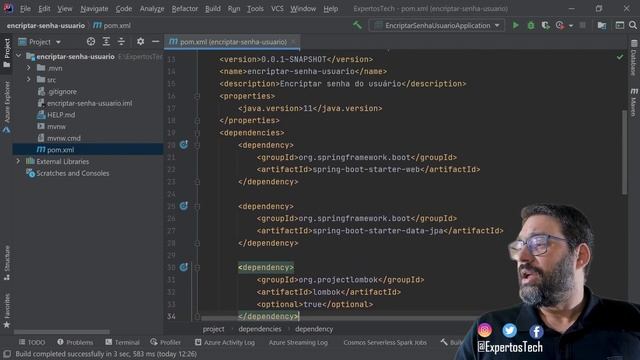
Task: Open the Build menu
Action: click(213, 9)
